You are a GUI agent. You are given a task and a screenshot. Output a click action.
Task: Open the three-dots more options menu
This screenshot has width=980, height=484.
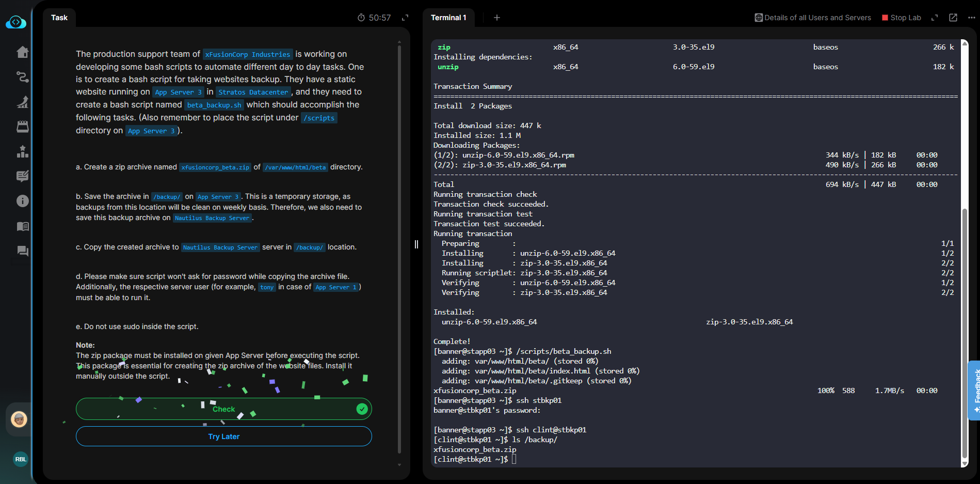(x=971, y=18)
